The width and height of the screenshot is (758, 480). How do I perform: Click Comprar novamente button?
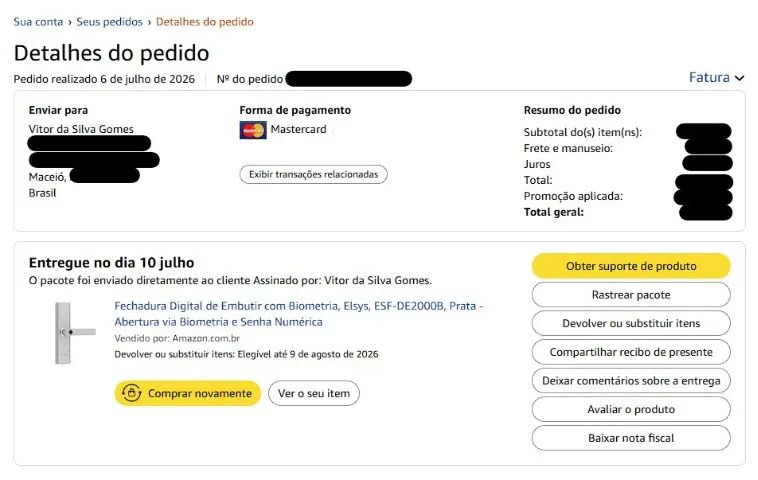pyautogui.click(x=188, y=393)
